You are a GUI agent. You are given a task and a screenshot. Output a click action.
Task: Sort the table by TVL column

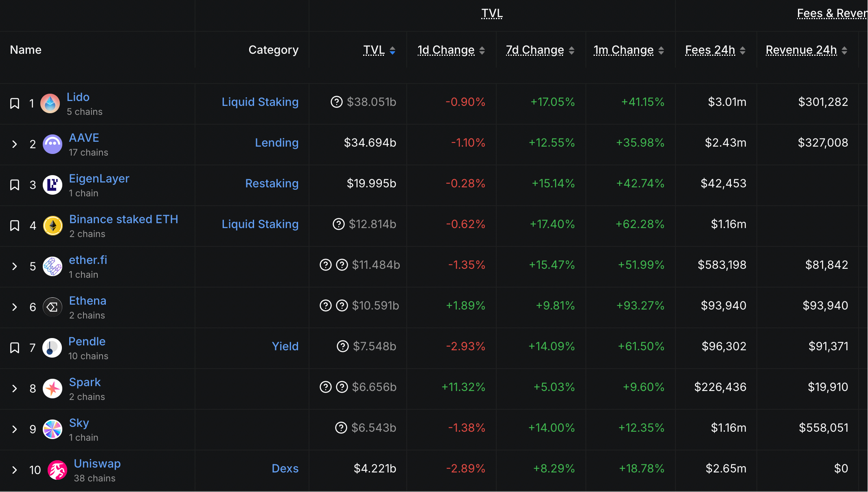pos(379,50)
